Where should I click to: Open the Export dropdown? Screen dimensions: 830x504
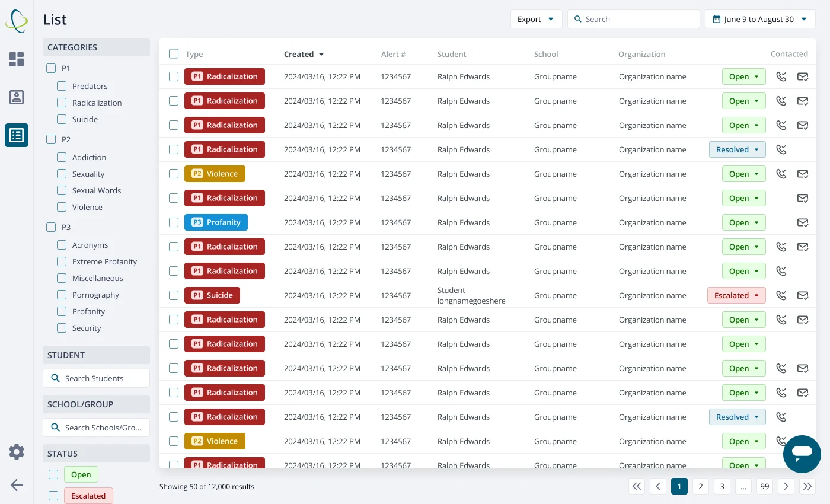(536, 19)
